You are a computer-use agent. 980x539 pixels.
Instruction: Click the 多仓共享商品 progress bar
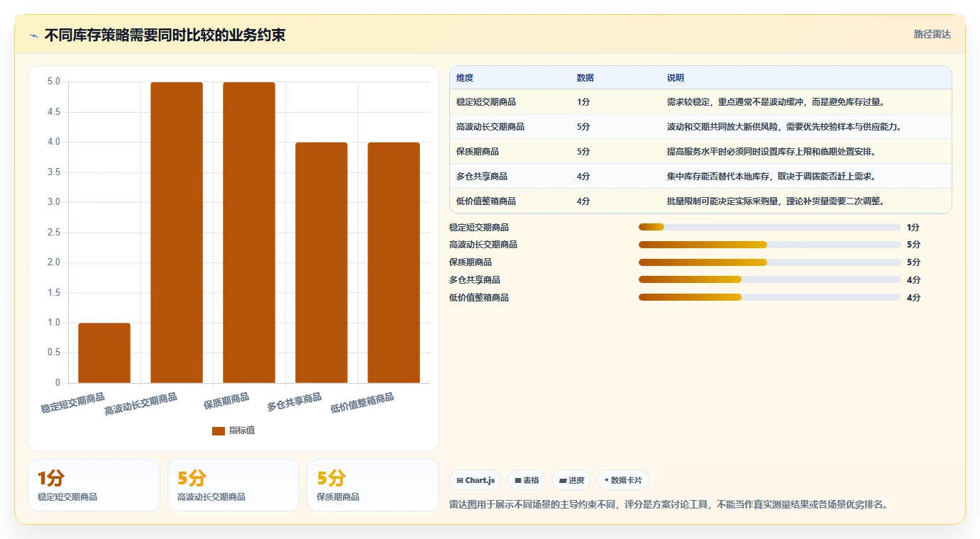[770, 280]
